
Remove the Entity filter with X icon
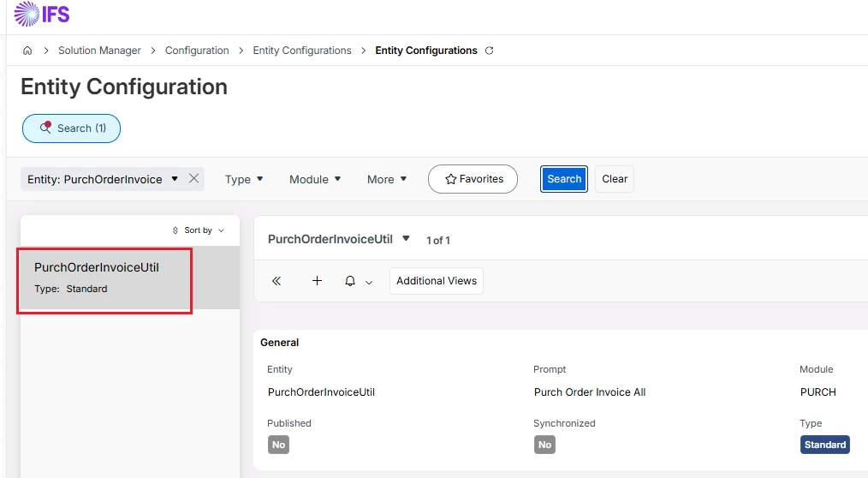click(x=193, y=178)
